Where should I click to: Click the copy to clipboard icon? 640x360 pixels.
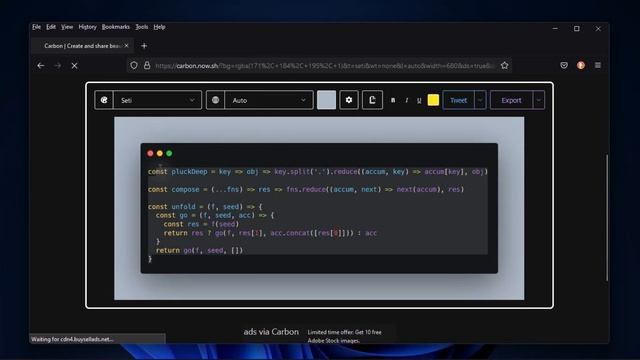pos(372,100)
